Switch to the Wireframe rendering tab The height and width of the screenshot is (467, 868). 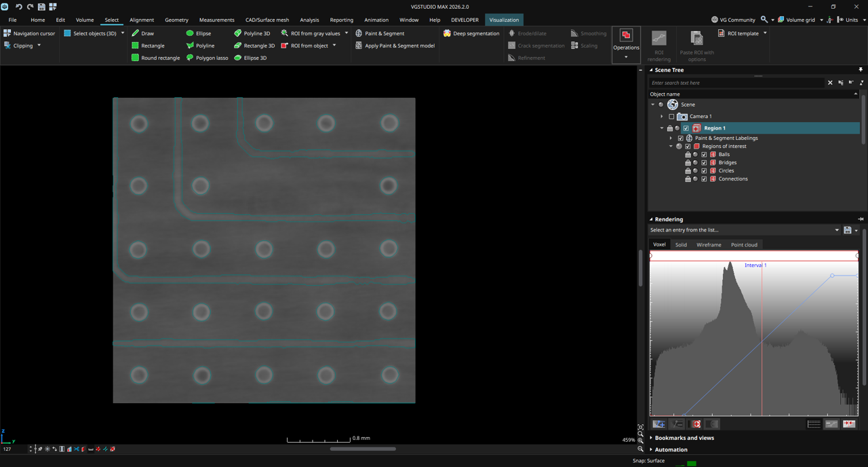[x=709, y=244]
